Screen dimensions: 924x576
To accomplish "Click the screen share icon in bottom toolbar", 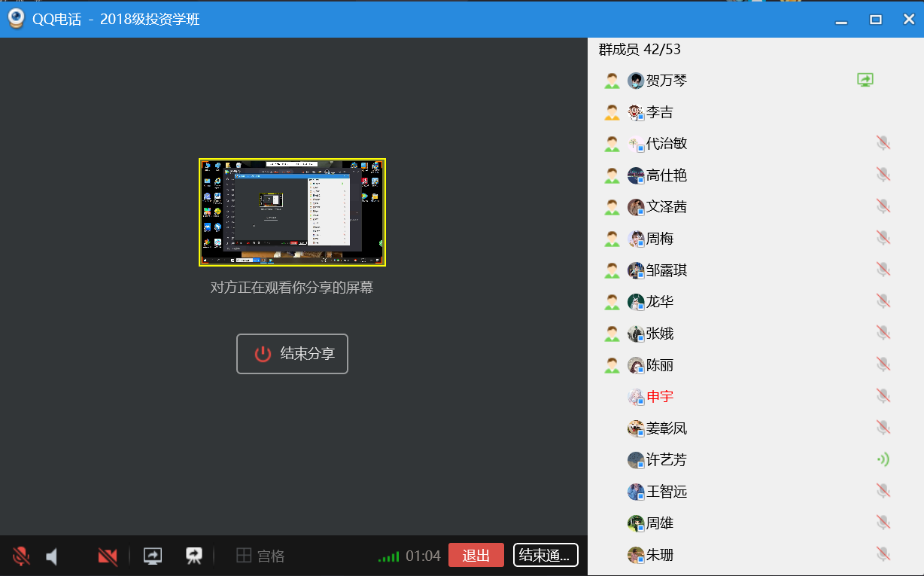I will point(153,556).
